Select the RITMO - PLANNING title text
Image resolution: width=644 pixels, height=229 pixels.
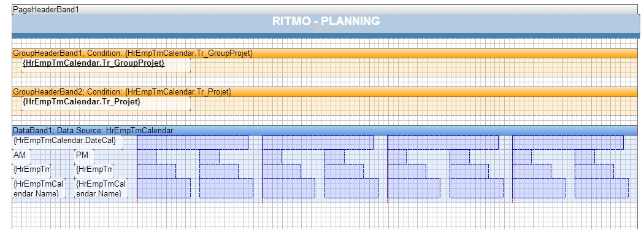326,21
